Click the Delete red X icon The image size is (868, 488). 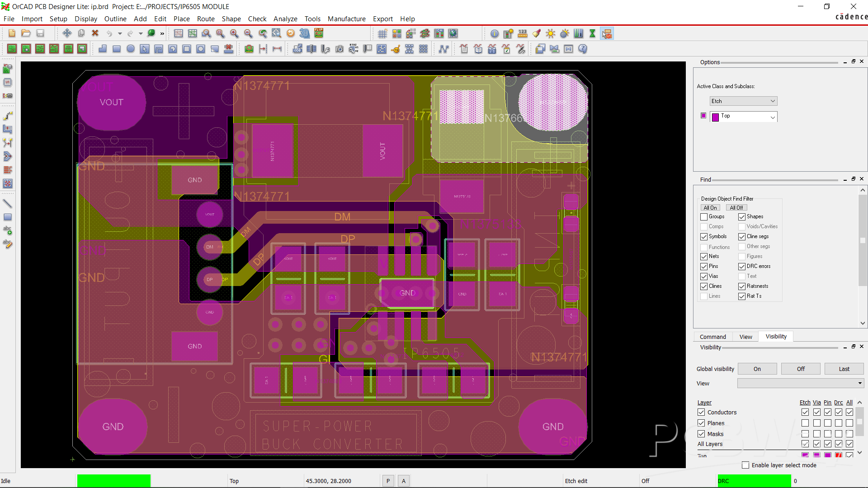(95, 33)
